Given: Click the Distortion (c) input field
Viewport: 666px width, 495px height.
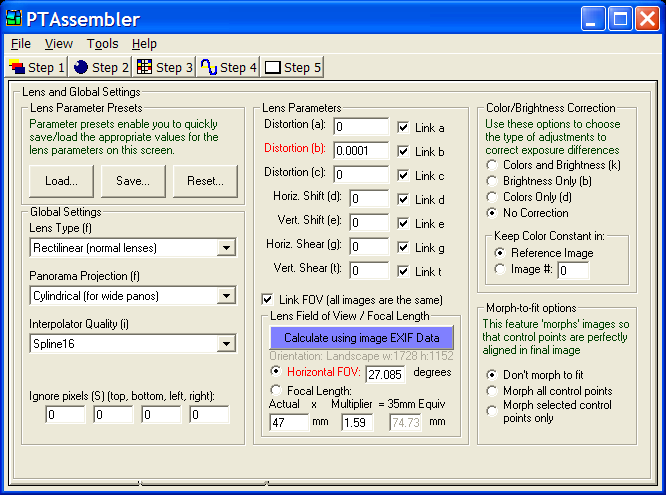Looking at the screenshot, I should tap(361, 175).
